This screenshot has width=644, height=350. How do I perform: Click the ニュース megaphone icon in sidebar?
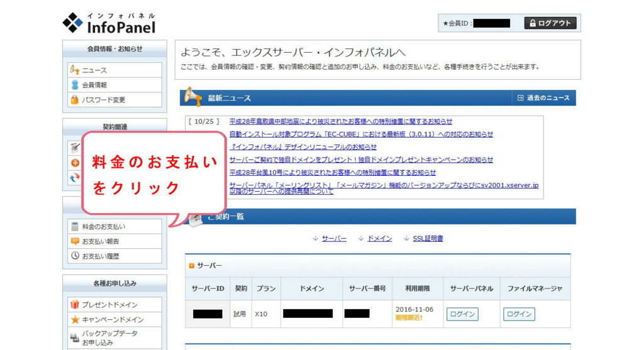pos(74,70)
